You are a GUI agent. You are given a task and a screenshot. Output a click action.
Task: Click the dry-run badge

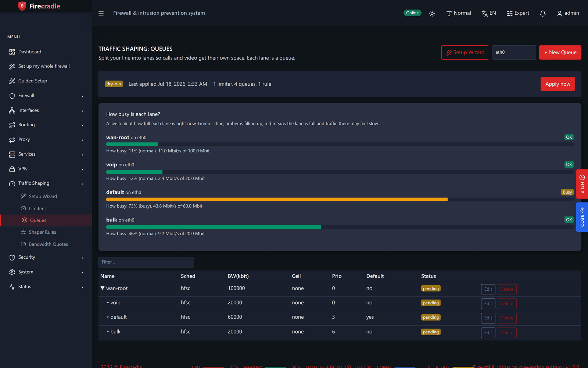pyautogui.click(x=114, y=84)
